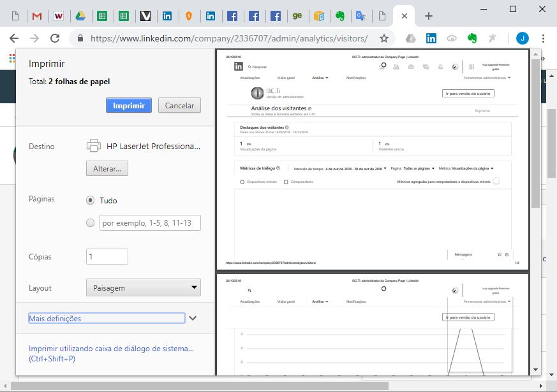Open the Gmail browser tab

tap(37, 16)
